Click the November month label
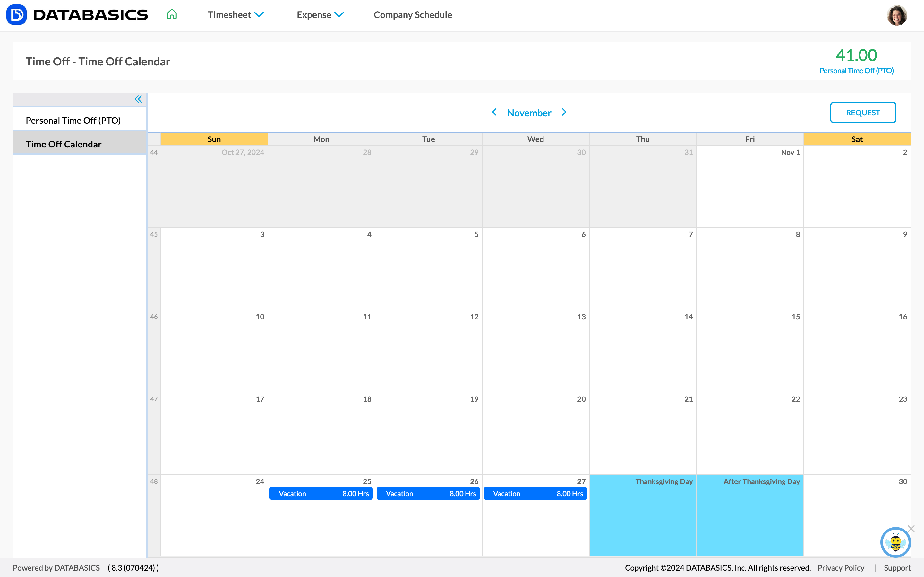Image resolution: width=924 pixels, height=577 pixels. pos(529,113)
